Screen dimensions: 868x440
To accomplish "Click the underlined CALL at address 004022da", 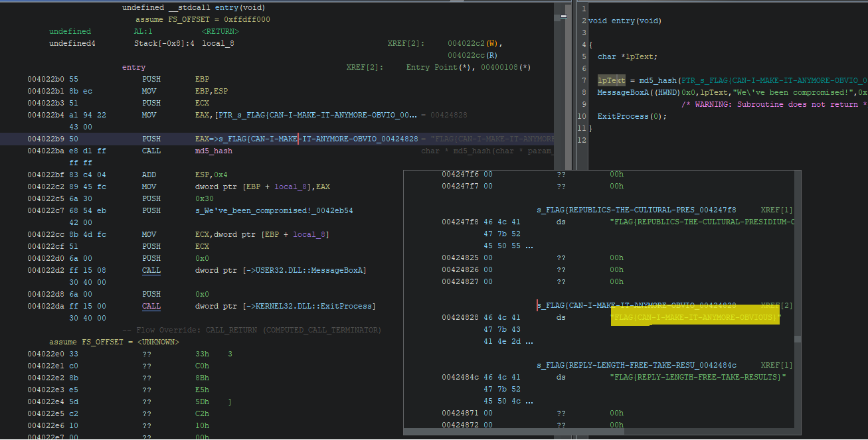I will click(151, 306).
